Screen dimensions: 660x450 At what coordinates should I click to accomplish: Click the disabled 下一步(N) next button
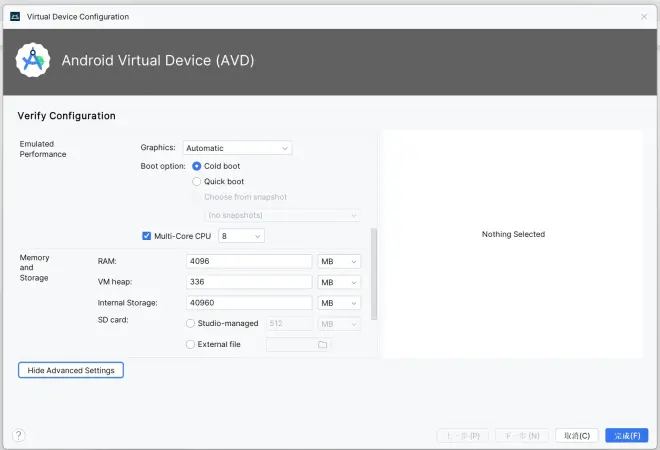pyautogui.click(x=522, y=435)
